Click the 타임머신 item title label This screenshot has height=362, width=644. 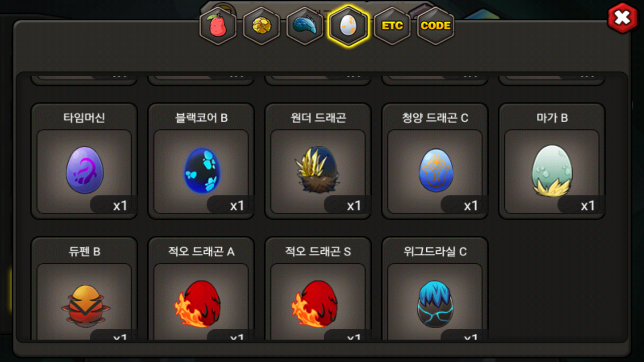click(84, 118)
